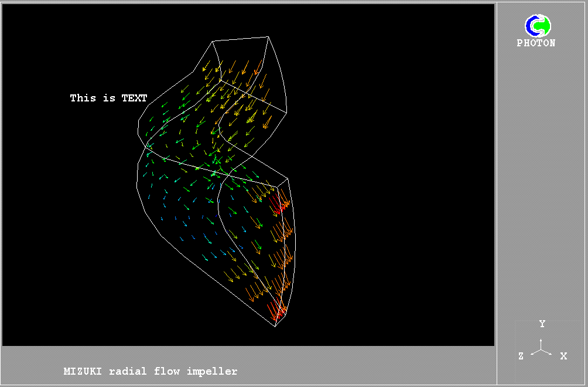This screenshot has width=588, height=387.
Task: Click the PHOTON text under the logo
Action: pos(536,43)
